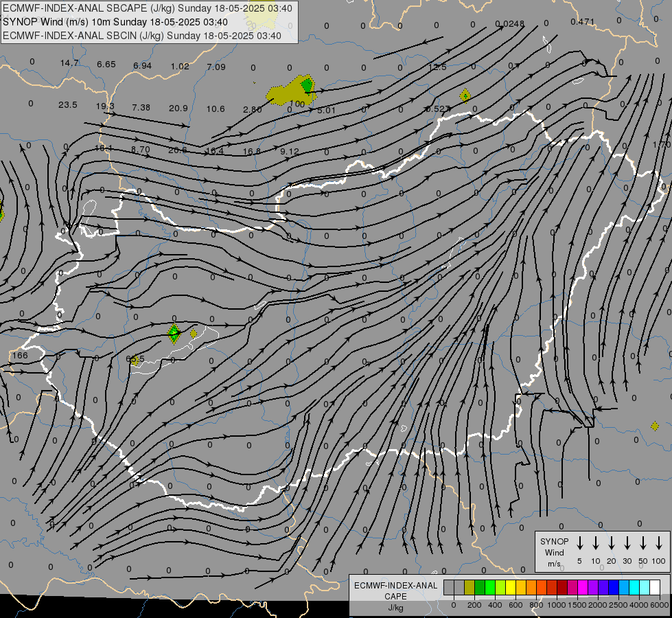Click the 5 m/s wind arrow in legend
The image size is (672, 618).
pos(579,543)
